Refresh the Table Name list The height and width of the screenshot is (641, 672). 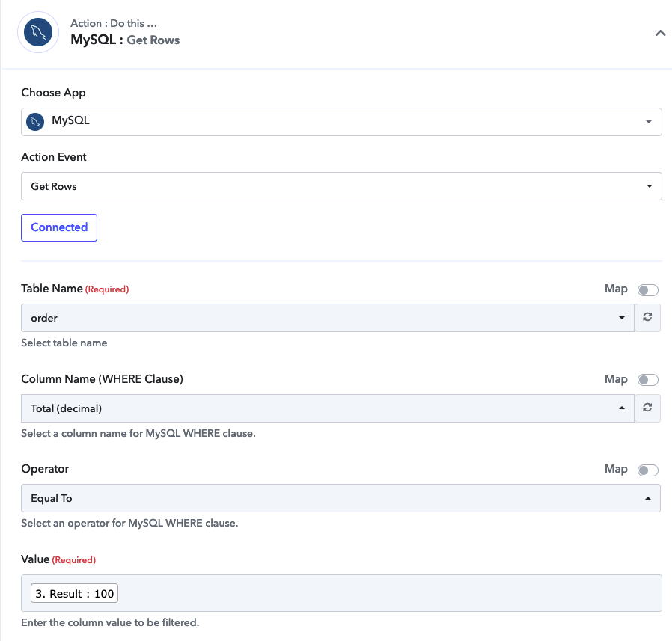[647, 317]
